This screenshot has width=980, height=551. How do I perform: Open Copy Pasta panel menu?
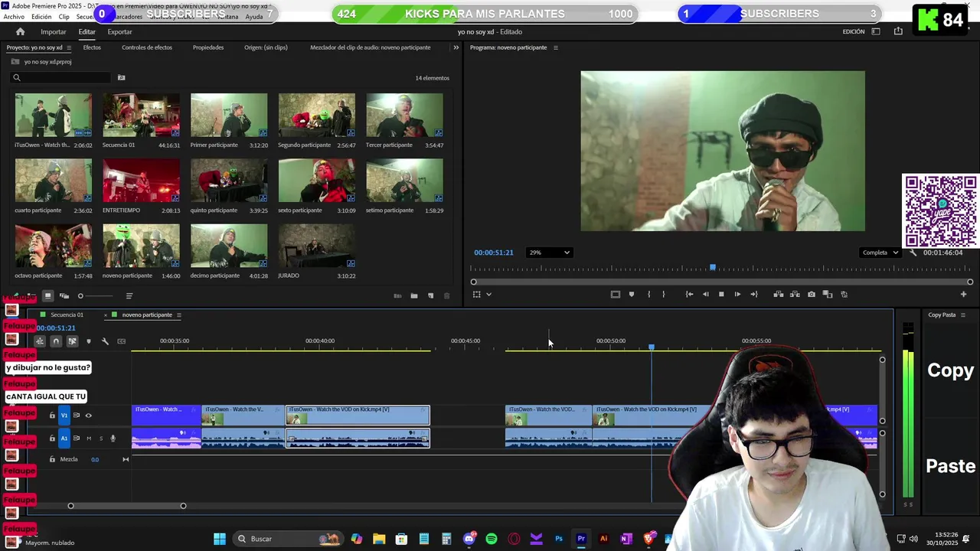click(962, 315)
